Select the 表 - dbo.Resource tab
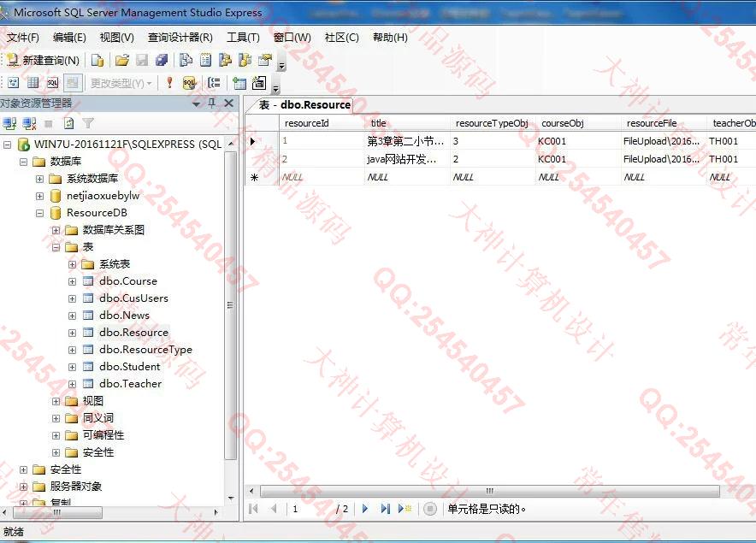The height and width of the screenshot is (543, 756). click(x=304, y=104)
